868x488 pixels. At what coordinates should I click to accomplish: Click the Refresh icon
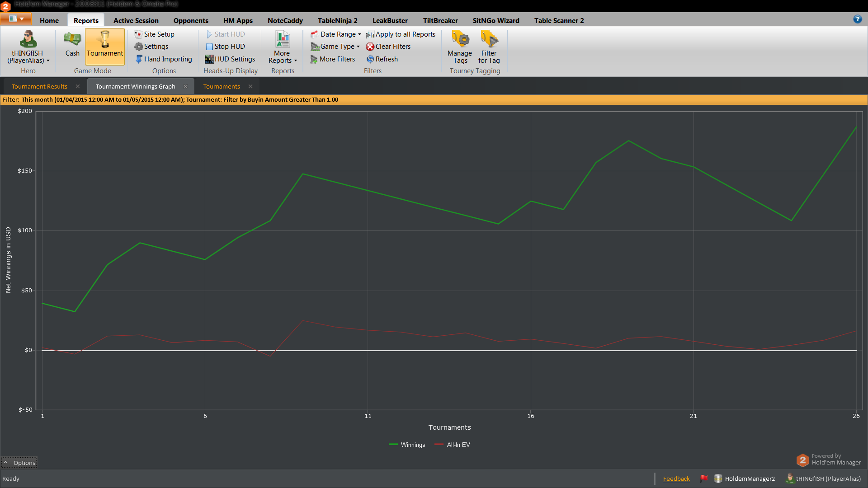[370, 59]
